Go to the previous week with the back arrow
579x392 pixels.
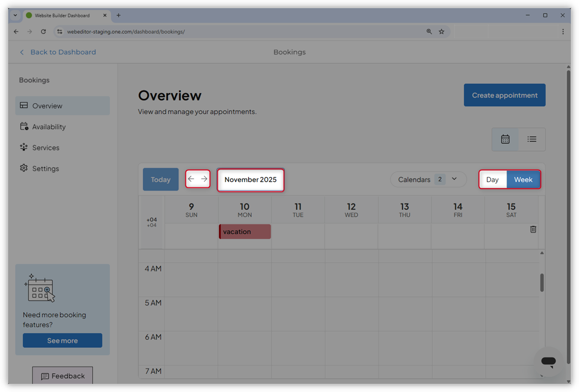click(x=191, y=178)
